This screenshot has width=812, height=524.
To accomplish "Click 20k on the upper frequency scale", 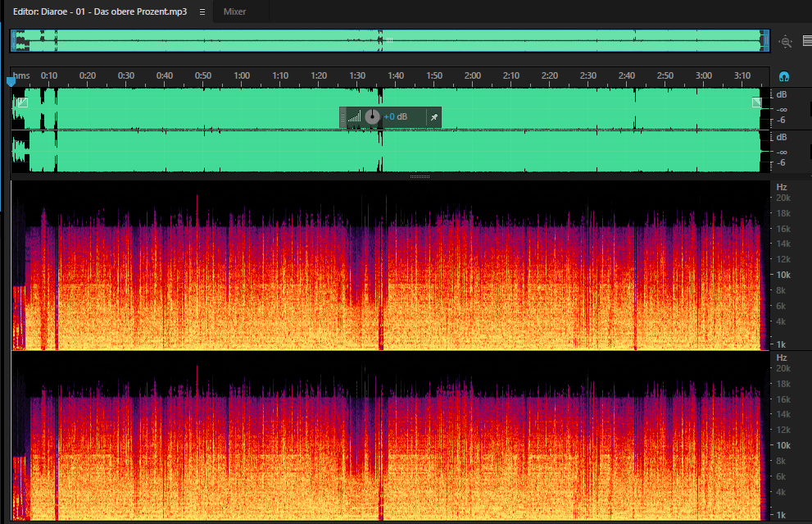I will tap(783, 198).
